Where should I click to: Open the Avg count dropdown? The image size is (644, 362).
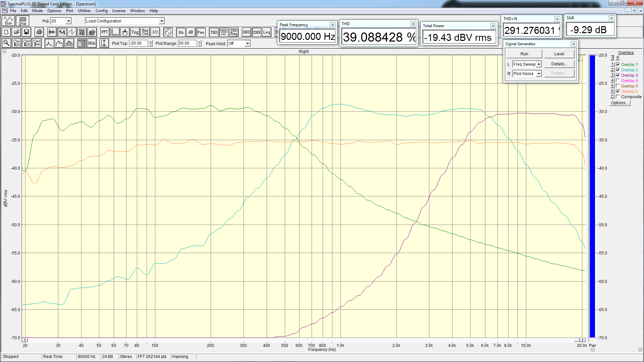click(x=68, y=21)
